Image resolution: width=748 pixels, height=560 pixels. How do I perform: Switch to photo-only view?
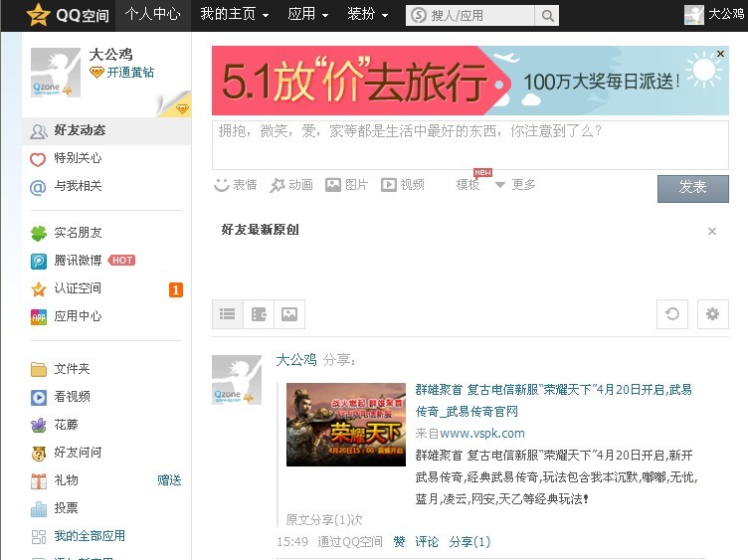(x=289, y=314)
